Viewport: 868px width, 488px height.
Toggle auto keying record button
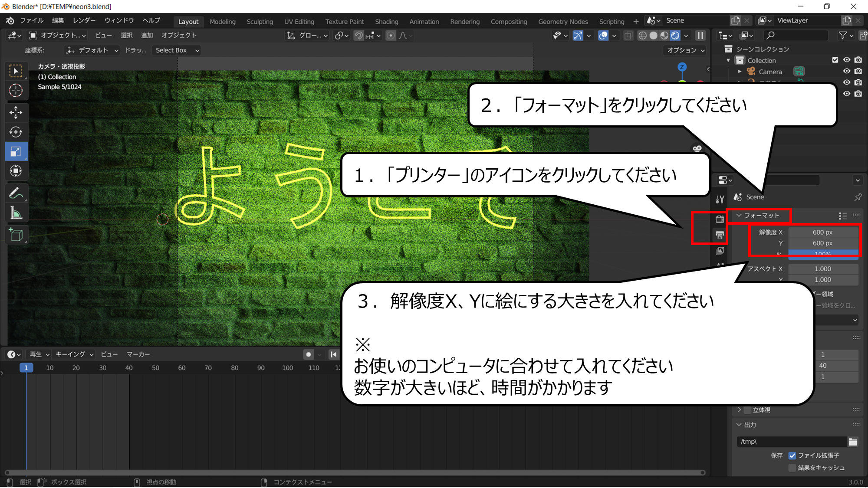pyautogui.click(x=309, y=354)
